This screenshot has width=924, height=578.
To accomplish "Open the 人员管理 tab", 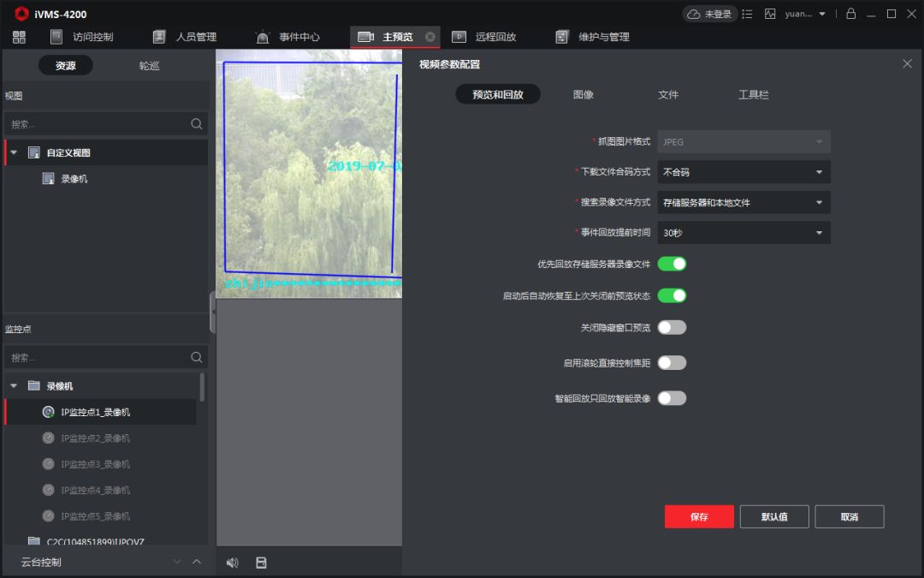I will tap(185, 37).
